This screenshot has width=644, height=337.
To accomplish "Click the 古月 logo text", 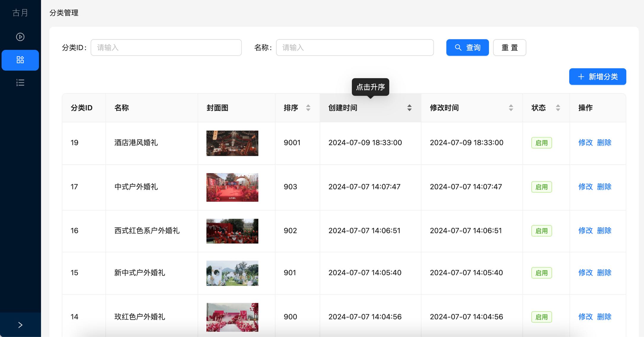I will [20, 13].
